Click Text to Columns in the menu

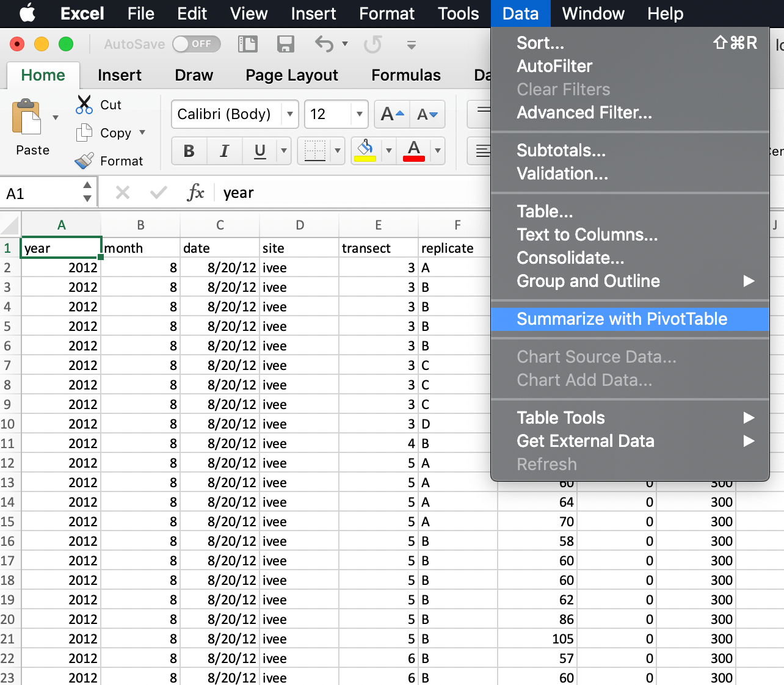point(587,234)
